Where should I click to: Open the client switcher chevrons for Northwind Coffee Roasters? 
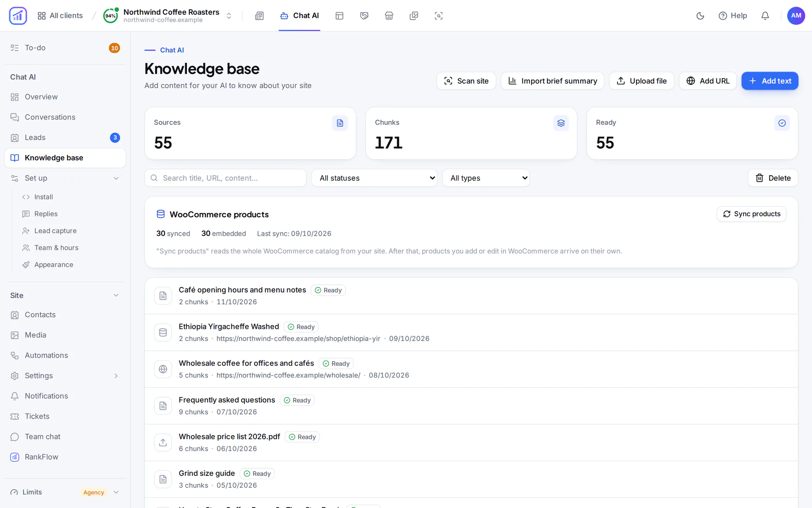click(229, 16)
